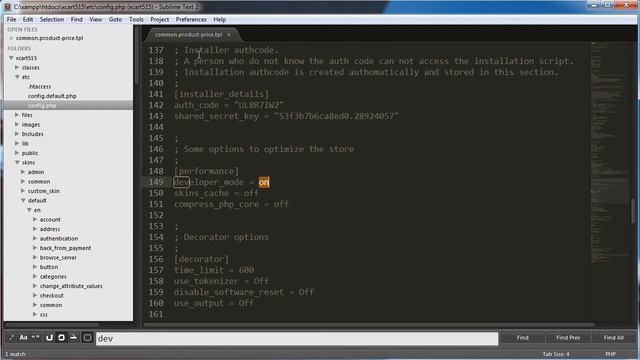Expand the categories folder
The height and width of the screenshot is (360, 640).
pyautogui.click(x=35, y=276)
